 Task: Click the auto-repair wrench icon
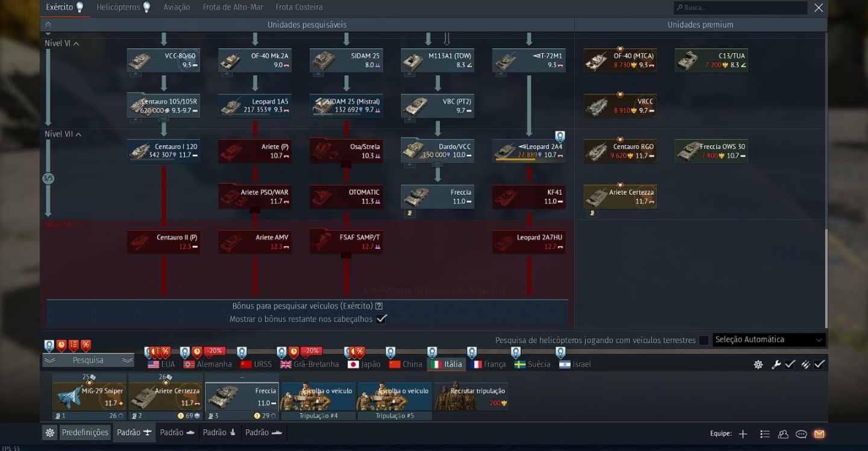776,364
